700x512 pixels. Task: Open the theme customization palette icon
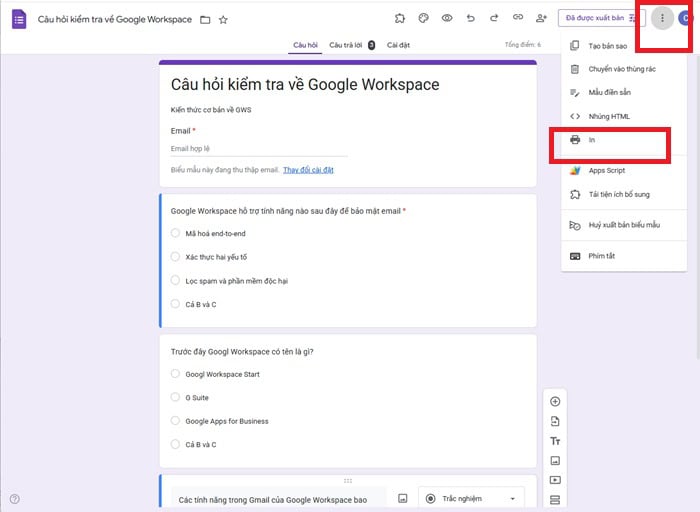(x=423, y=18)
